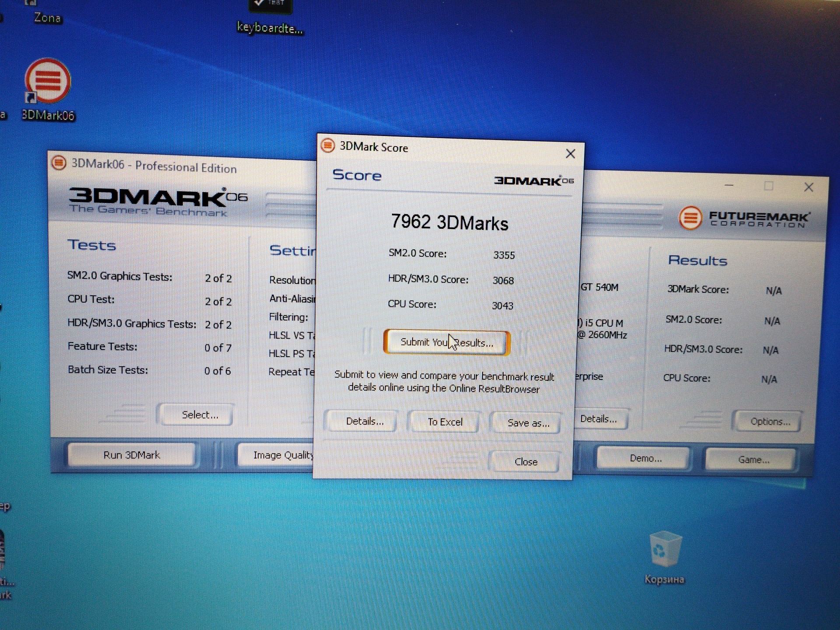Click the 7962 3DMarks total score
The height and width of the screenshot is (630, 840).
click(x=450, y=222)
